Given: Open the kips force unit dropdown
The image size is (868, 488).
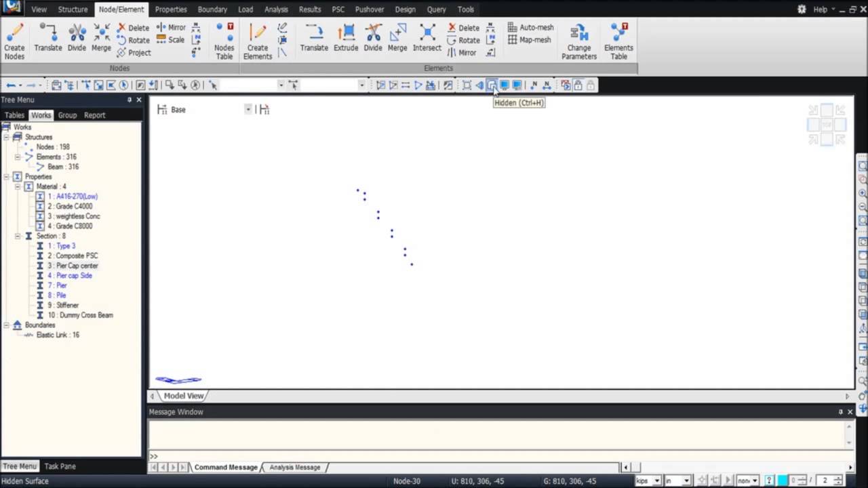Looking at the screenshot, I should pos(656,481).
